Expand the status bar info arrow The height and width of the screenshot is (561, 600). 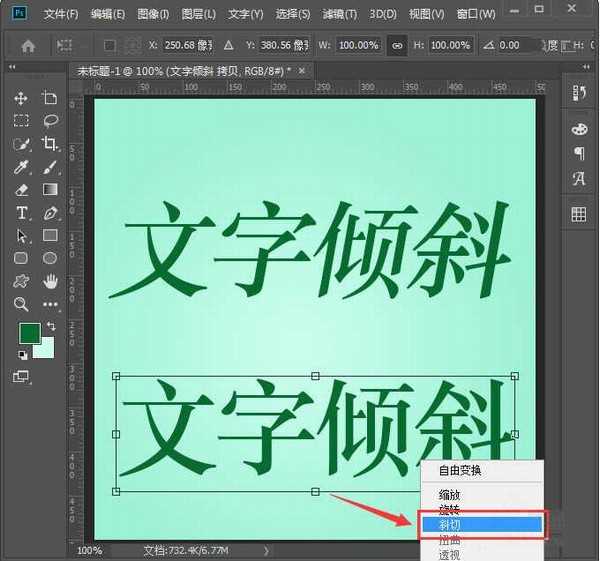click(x=266, y=550)
